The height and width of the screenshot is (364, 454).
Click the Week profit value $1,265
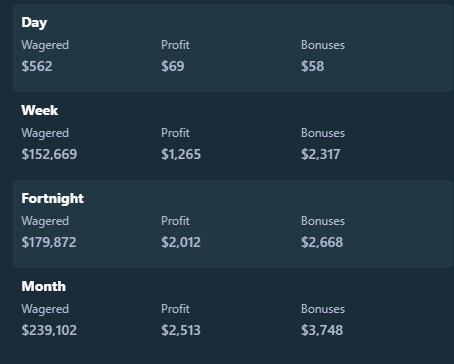pos(181,154)
